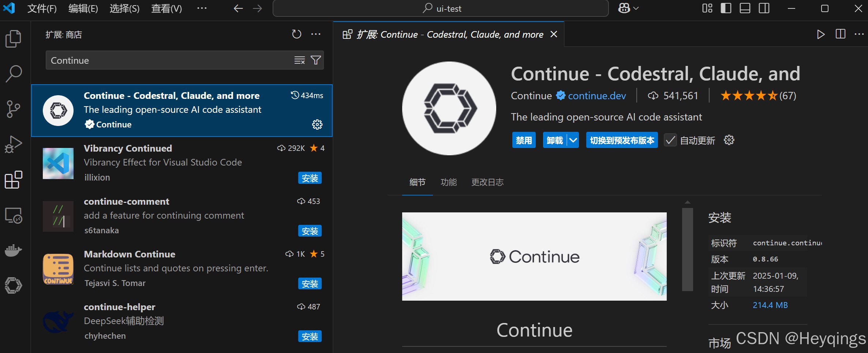Open the Extensions view in activity bar
The height and width of the screenshot is (353, 868).
click(14, 179)
